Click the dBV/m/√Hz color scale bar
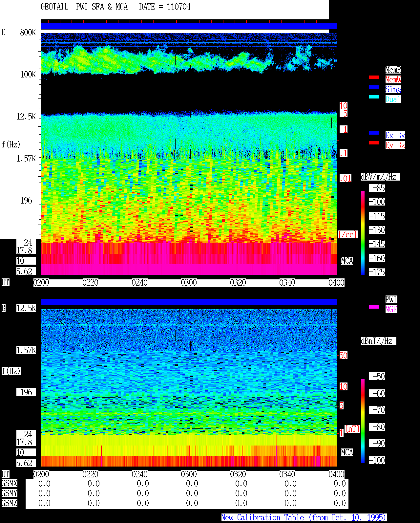420x523 pixels. (363, 232)
